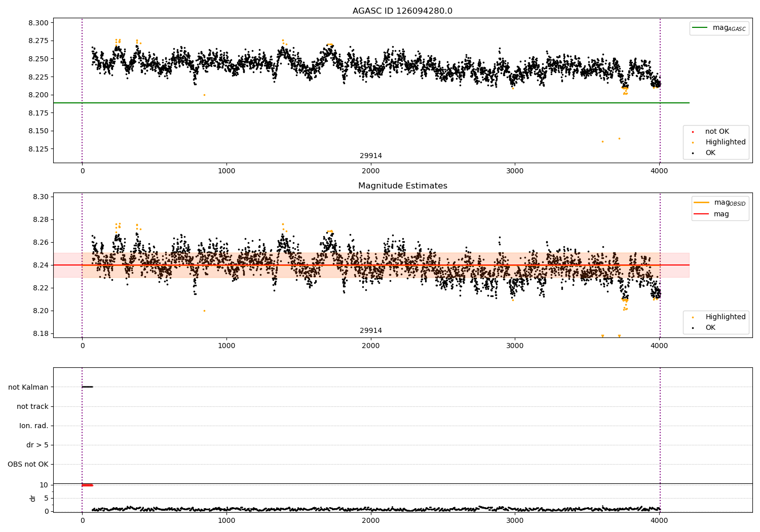The height and width of the screenshot is (532, 760).
Task: Click the 'not Kalman' axis label
Action: point(28,387)
